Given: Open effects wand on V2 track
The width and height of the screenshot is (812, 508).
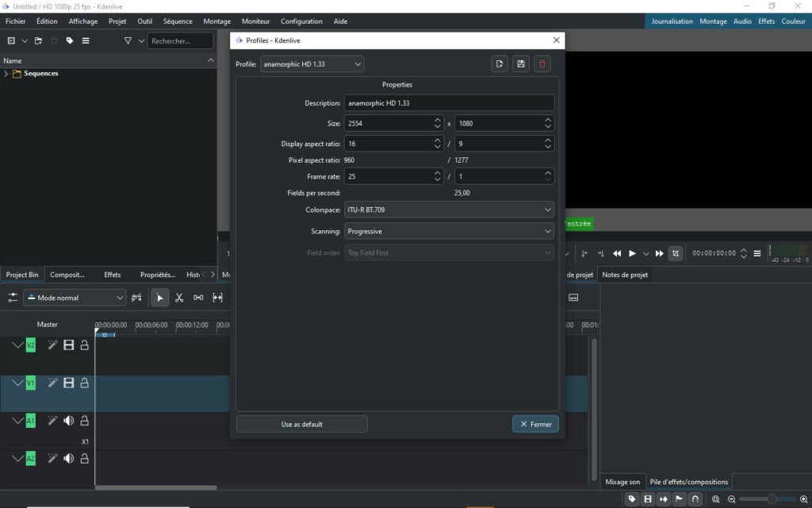Looking at the screenshot, I should [x=52, y=344].
